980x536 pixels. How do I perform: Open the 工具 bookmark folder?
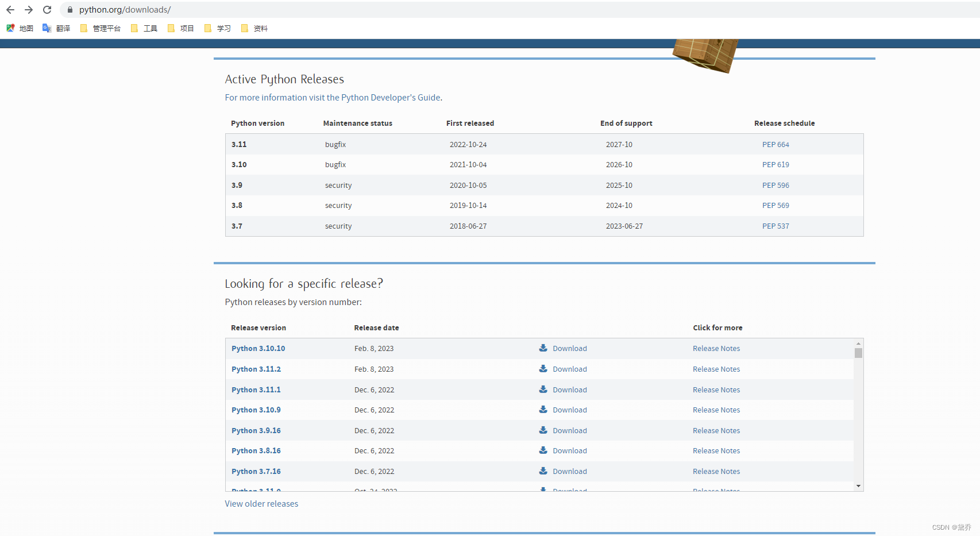(144, 28)
